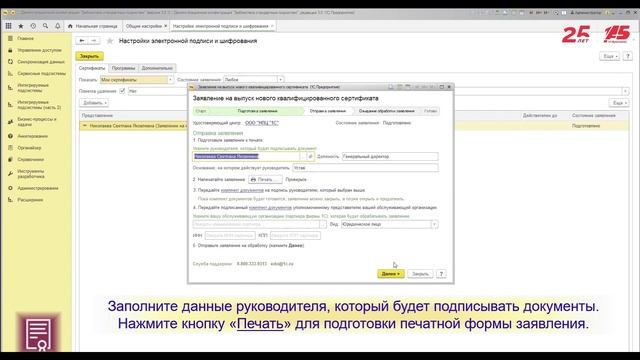Click the ellipsis select button for the manager field

[x=303, y=156]
